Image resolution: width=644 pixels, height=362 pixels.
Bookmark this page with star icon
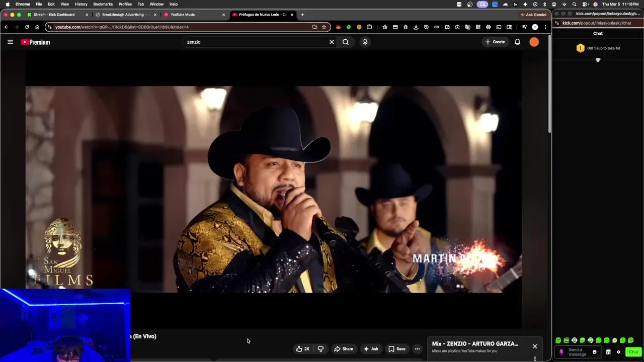pos(324,27)
